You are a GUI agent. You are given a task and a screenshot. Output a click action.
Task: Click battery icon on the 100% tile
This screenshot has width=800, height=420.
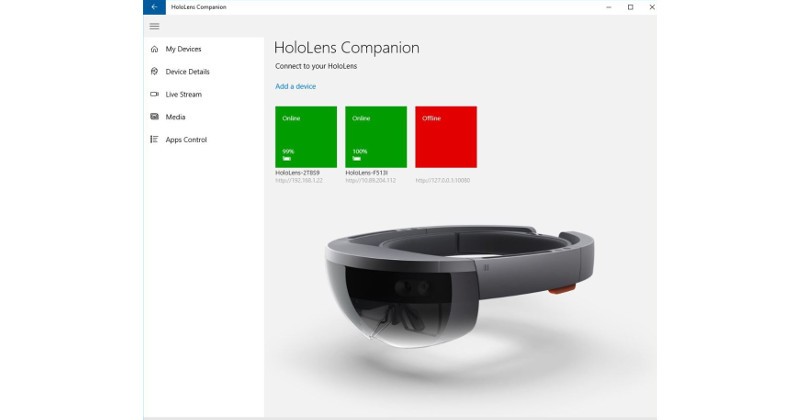click(x=357, y=159)
